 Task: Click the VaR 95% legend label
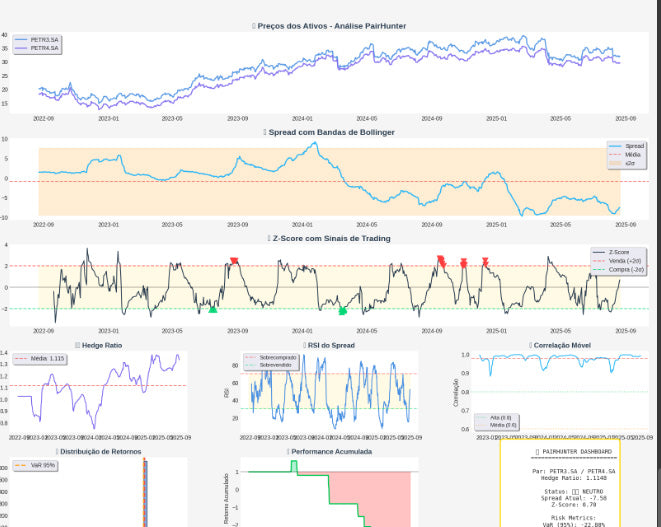pyautogui.click(x=42, y=465)
